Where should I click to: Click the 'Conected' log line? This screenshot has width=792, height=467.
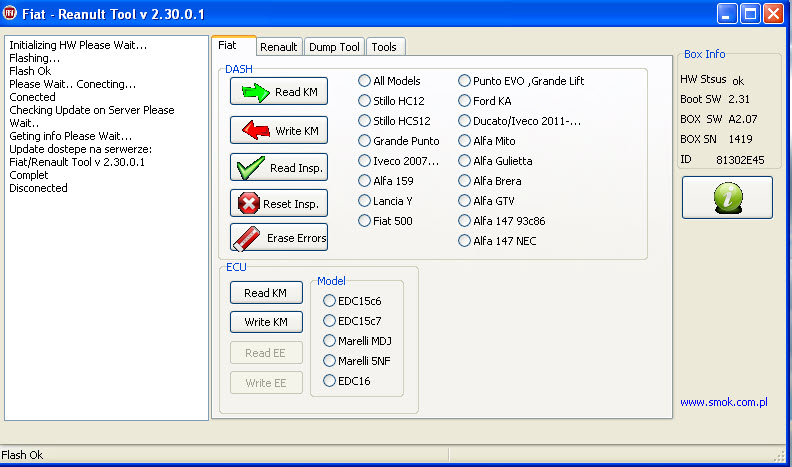pyautogui.click(x=32, y=97)
